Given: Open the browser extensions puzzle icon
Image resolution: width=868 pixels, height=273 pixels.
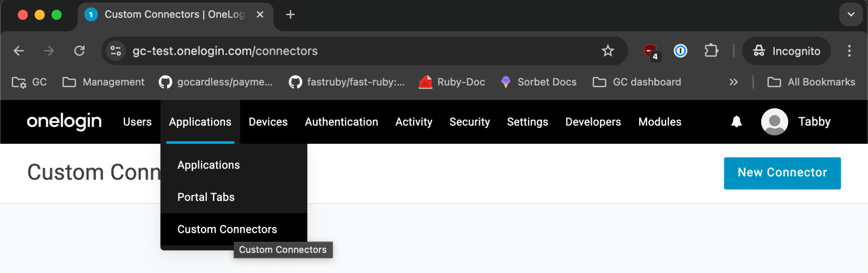Looking at the screenshot, I should click(711, 51).
